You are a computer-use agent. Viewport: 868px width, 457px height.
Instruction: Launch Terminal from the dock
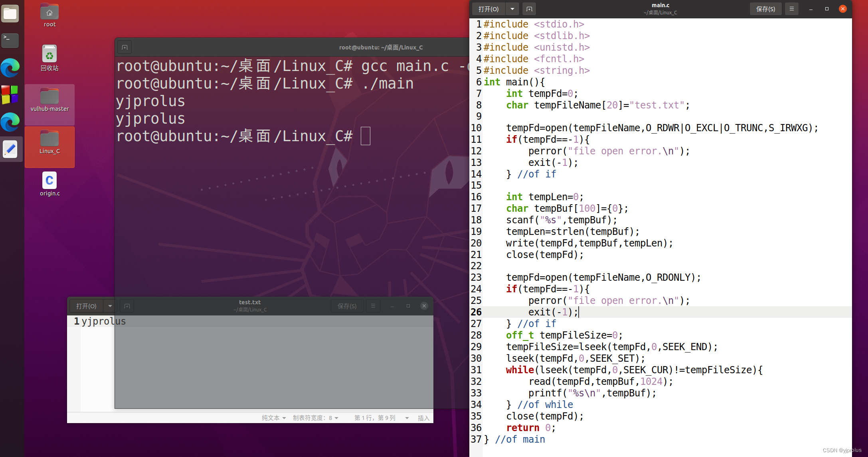[x=10, y=40]
